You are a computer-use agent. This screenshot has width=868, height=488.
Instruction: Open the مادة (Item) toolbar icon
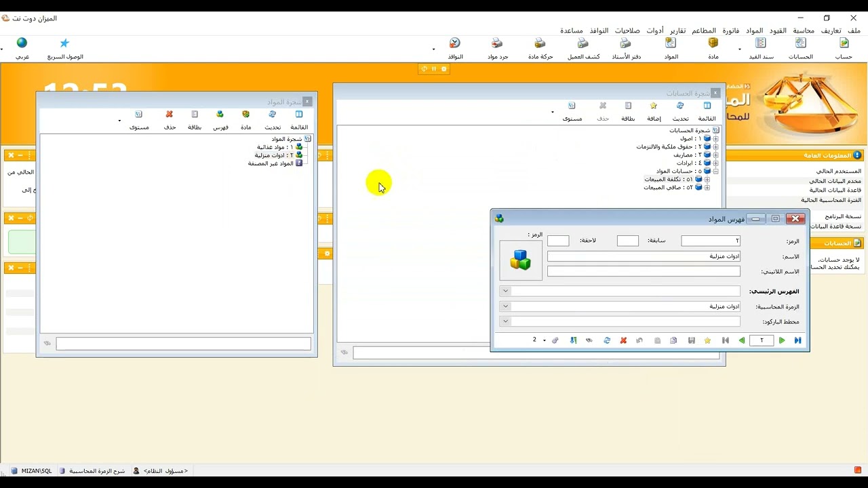[x=713, y=49]
